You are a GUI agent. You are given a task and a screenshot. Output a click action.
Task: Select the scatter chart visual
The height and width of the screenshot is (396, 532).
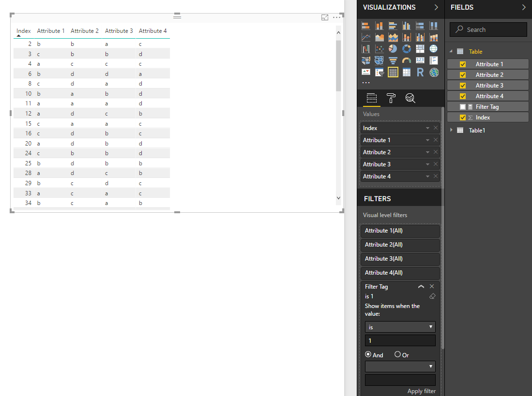380,49
